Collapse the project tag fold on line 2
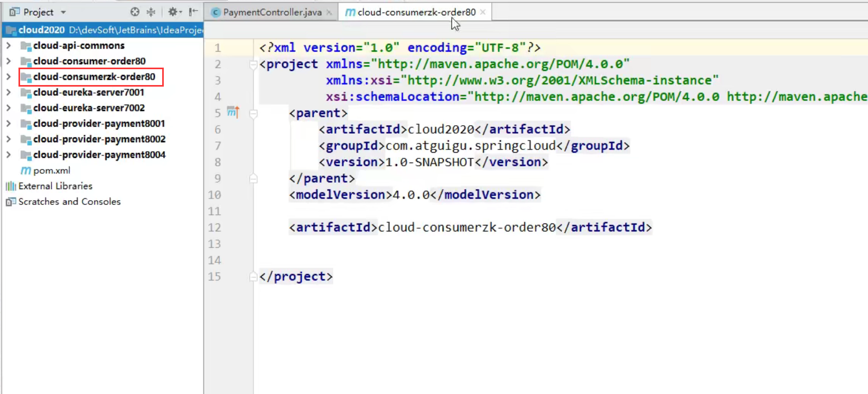The image size is (868, 394). pos(253,64)
